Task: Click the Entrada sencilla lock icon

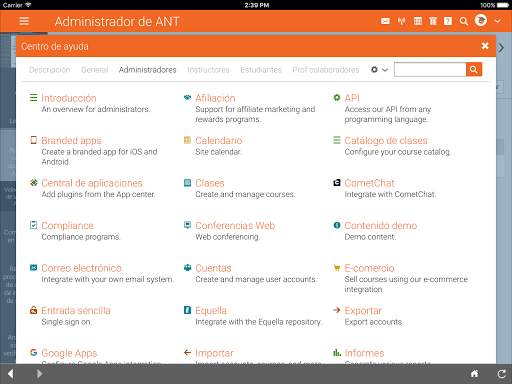Action: tap(33, 310)
